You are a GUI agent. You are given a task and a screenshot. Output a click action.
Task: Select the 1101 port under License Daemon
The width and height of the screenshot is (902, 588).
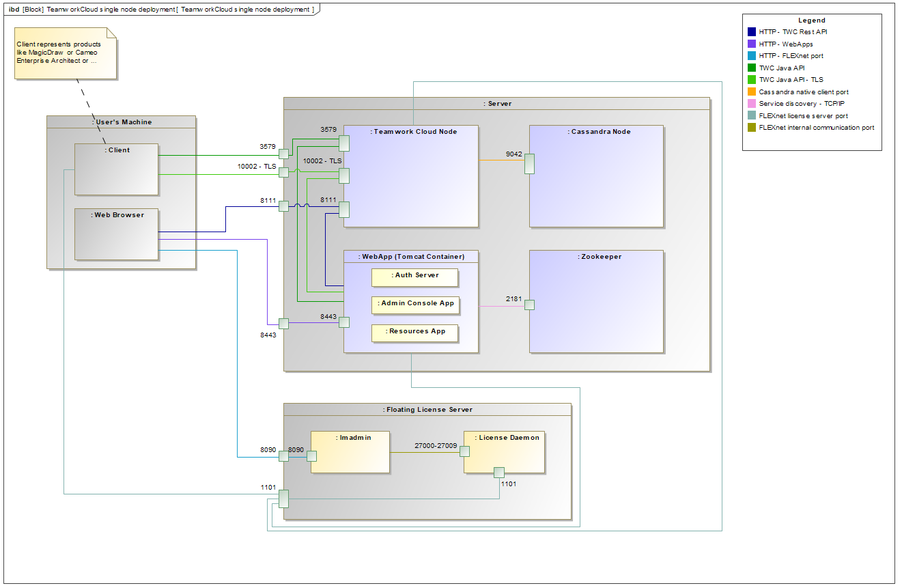point(499,473)
